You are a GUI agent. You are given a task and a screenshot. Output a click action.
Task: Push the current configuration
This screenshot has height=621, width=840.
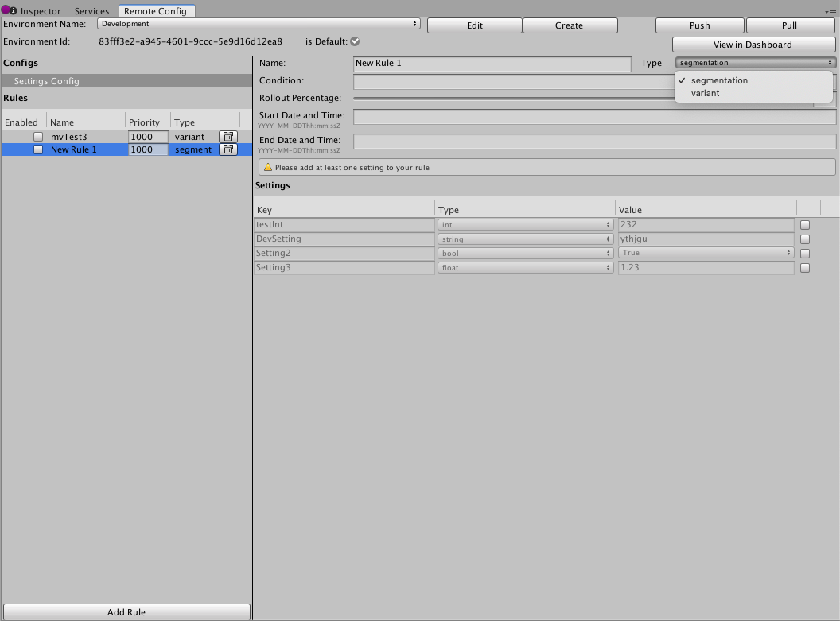[x=698, y=25]
